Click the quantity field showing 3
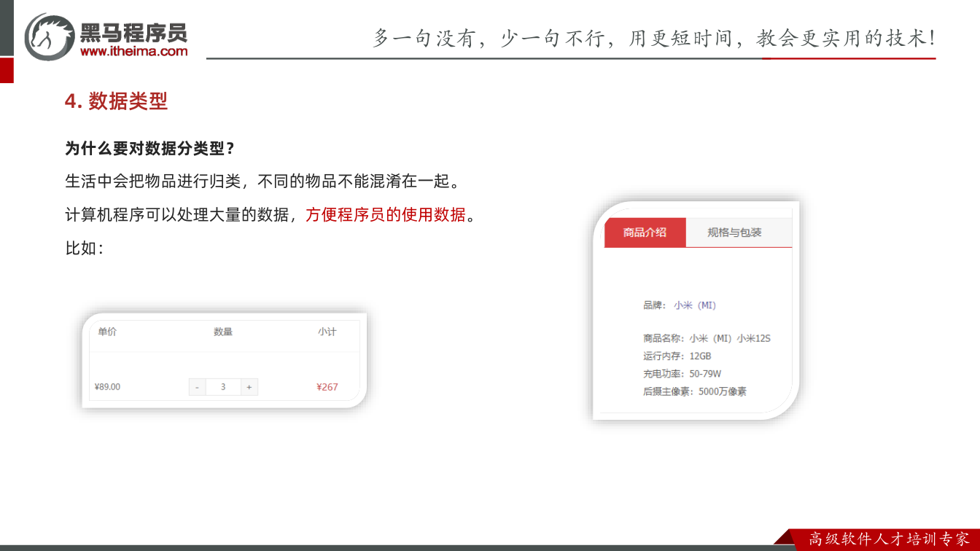980x551 pixels. coord(223,387)
